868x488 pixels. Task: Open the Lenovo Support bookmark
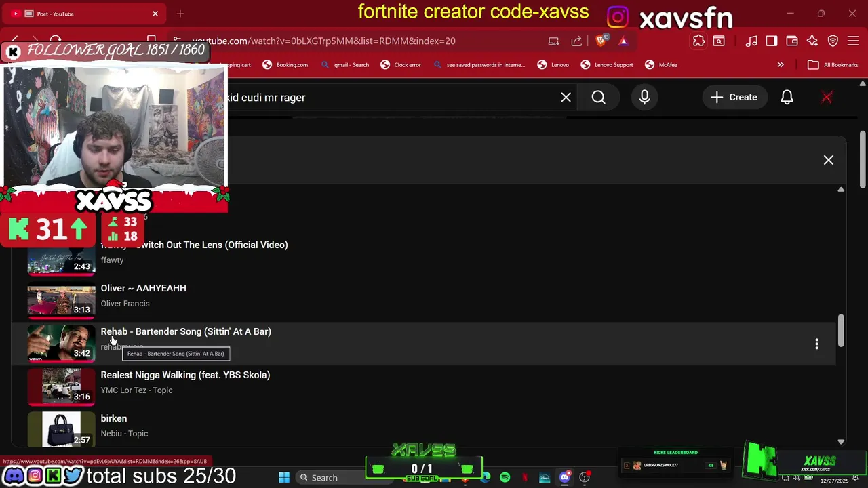tap(607, 65)
